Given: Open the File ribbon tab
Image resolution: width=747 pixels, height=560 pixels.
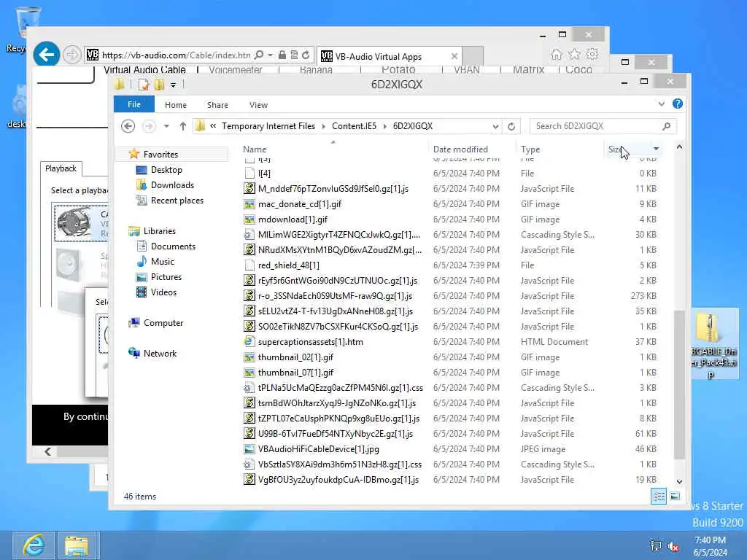Looking at the screenshot, I should [134, 104].
